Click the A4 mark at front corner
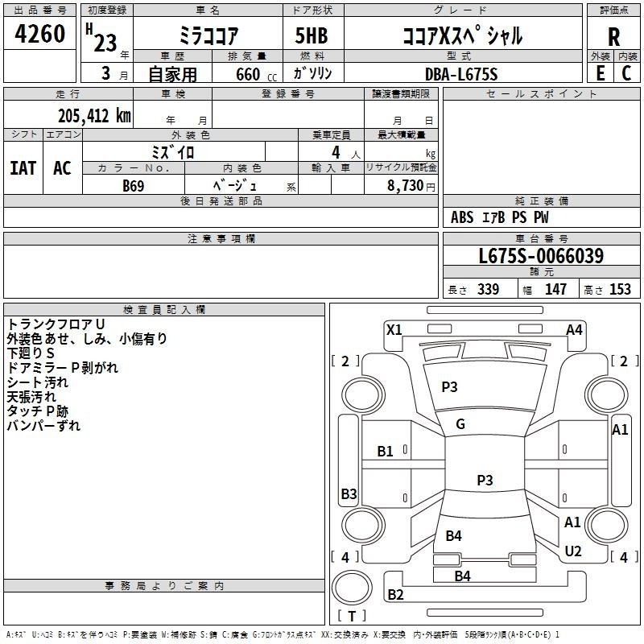The width and height of the screenshot is (644, 644). tap(574, 329)
